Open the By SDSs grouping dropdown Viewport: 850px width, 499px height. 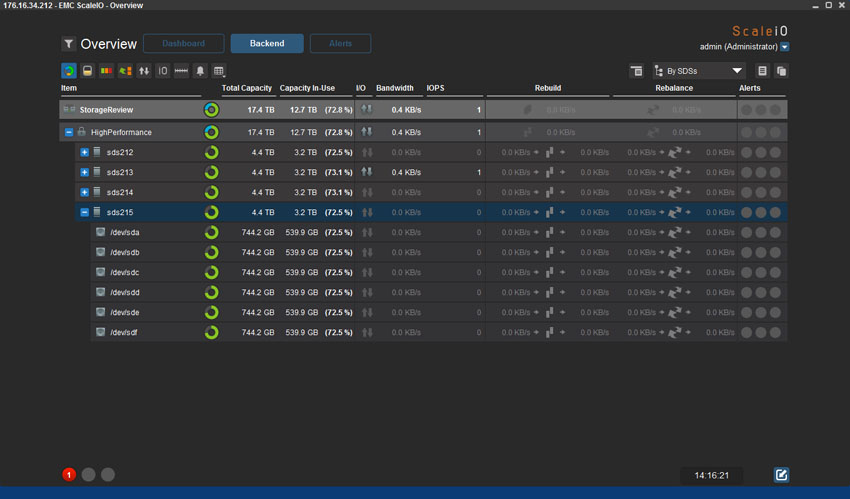click(698, 71)
